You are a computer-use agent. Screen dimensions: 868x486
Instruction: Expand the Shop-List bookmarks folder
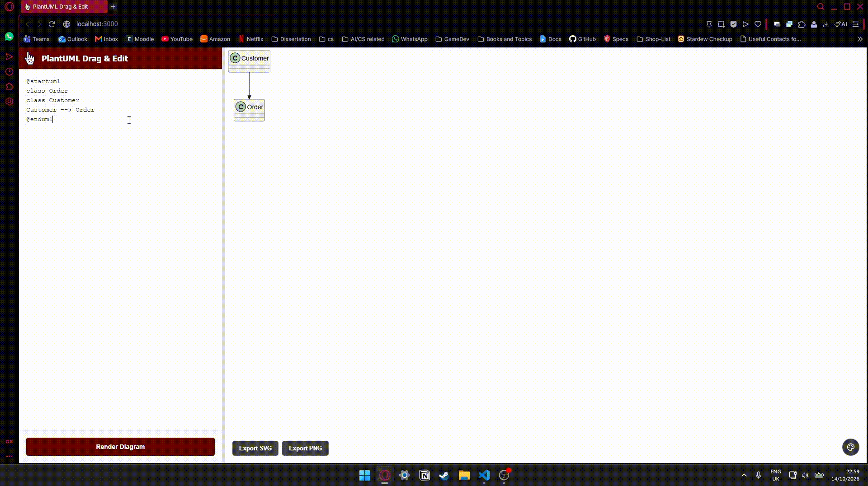tap(653, 39)
